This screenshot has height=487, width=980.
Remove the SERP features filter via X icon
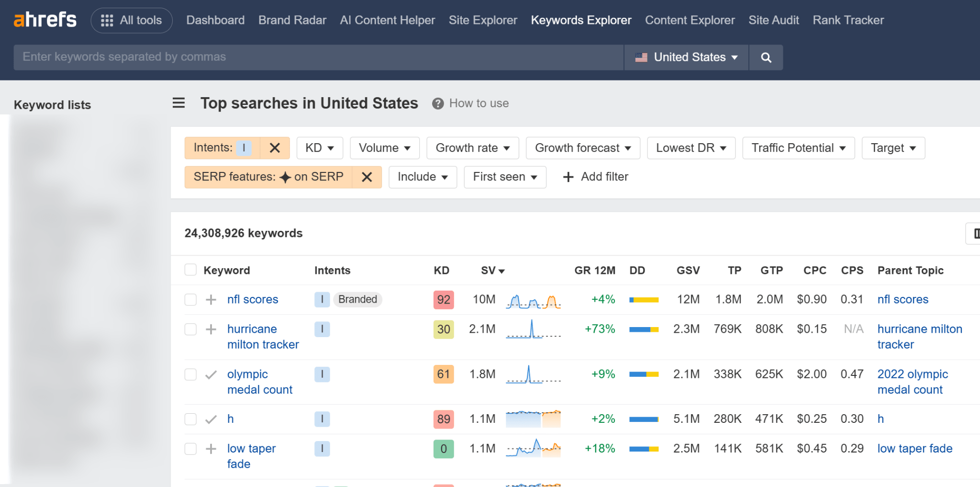click(x=367, y=177)
